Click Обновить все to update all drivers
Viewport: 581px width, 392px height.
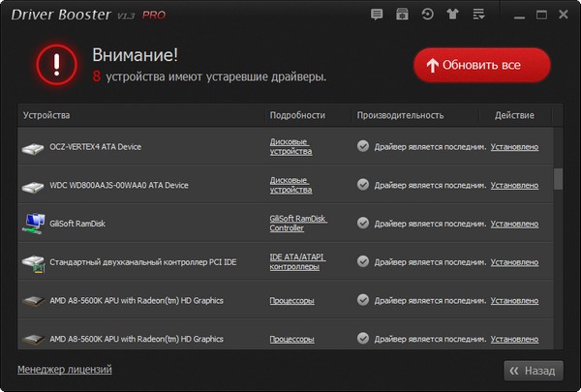[481, 65]
